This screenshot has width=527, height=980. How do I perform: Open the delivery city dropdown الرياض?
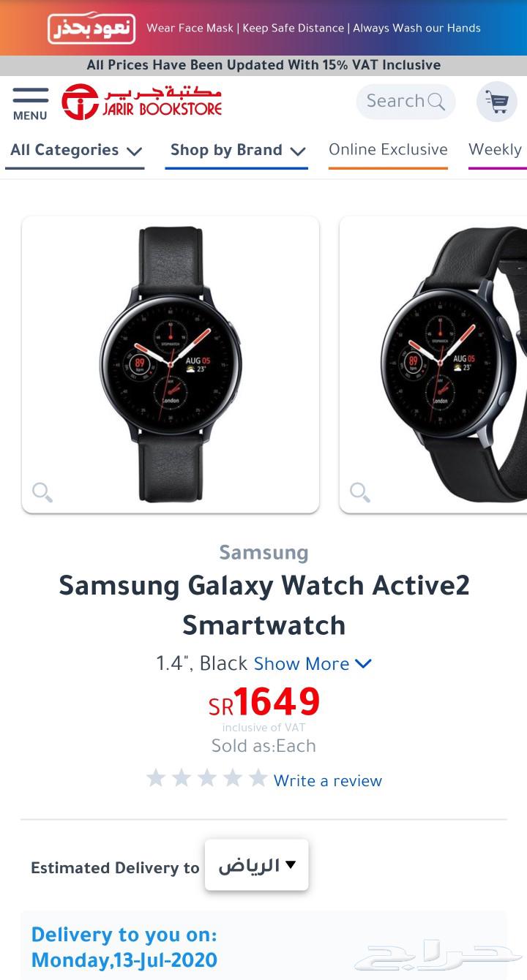pos(257,865)
